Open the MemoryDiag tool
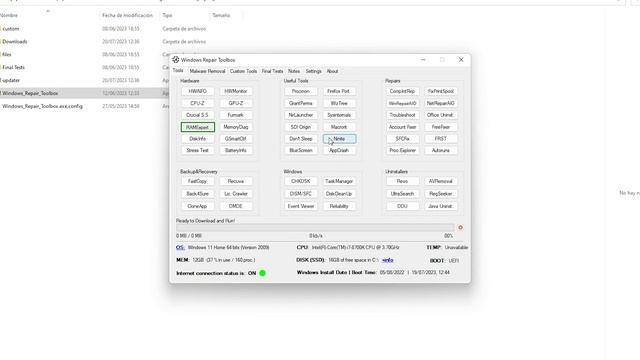Image resolution: width=640 pixels, height=360 pixels. coord(236,127)
